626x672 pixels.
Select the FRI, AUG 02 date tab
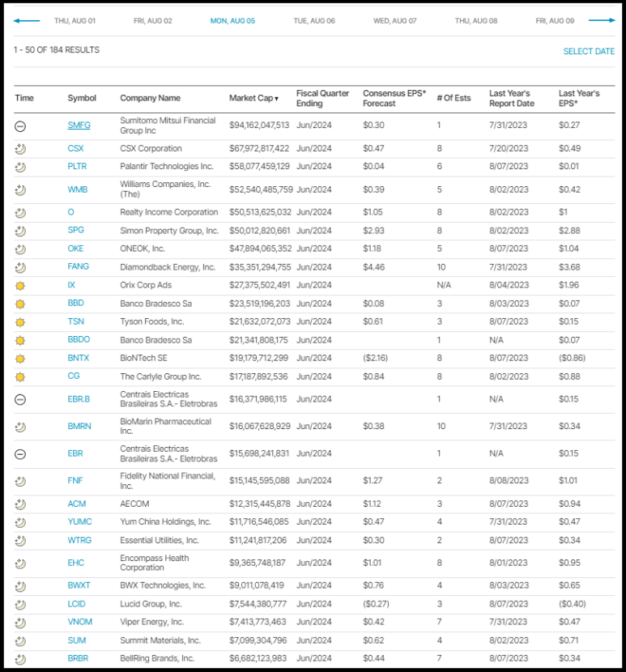click(x=152, y=20)
